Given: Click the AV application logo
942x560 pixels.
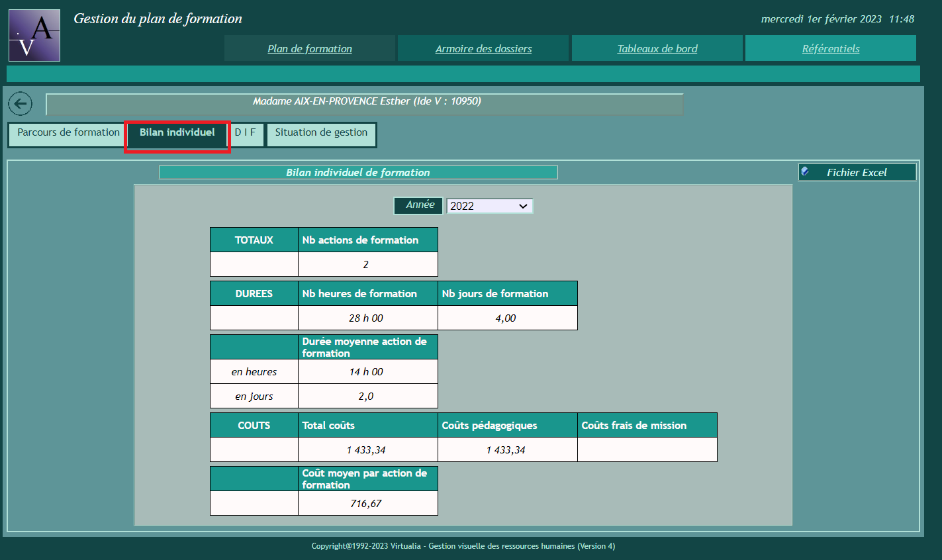Looking at the screenshot, I should pos(34,36).
